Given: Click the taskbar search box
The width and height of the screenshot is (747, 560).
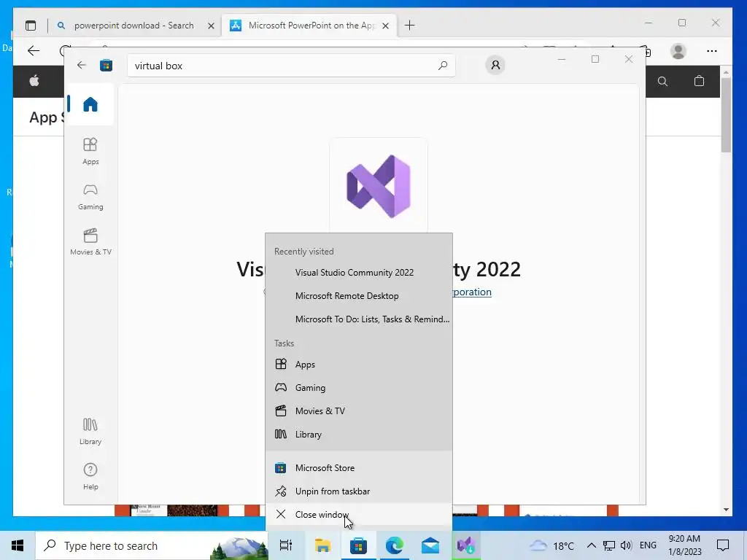Looking at the screenshot, I should pos(152,545).
